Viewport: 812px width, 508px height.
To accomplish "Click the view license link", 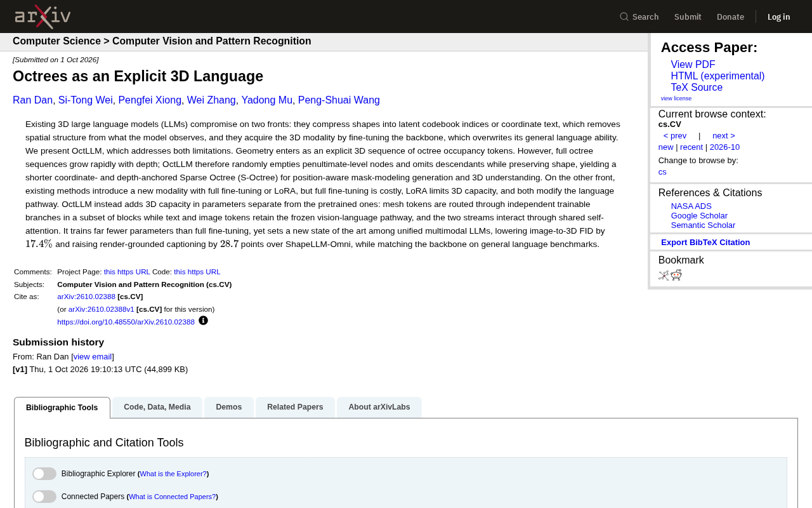I will coord(676,98).
